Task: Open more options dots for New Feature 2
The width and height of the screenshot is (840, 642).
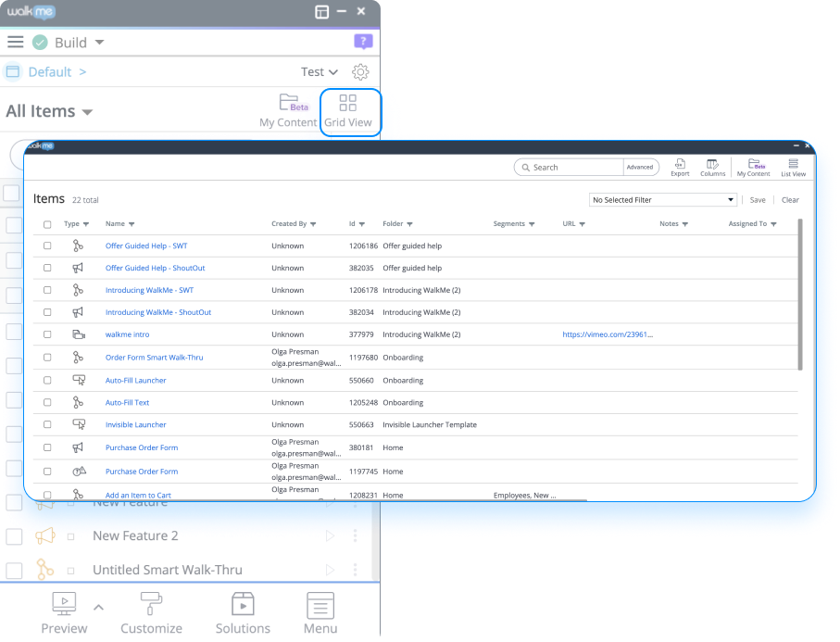Action: click(356, 535)
